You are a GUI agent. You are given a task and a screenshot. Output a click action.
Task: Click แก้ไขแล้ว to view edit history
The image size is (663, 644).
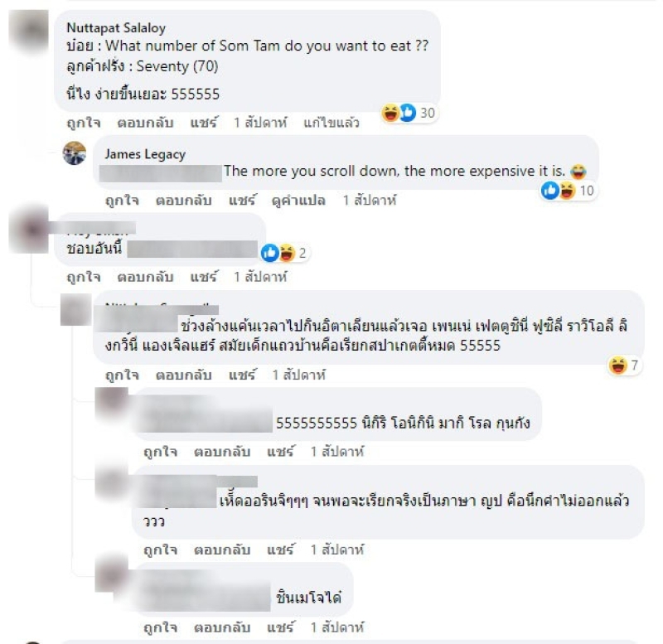pyautogui.click(x=331, y=123)
